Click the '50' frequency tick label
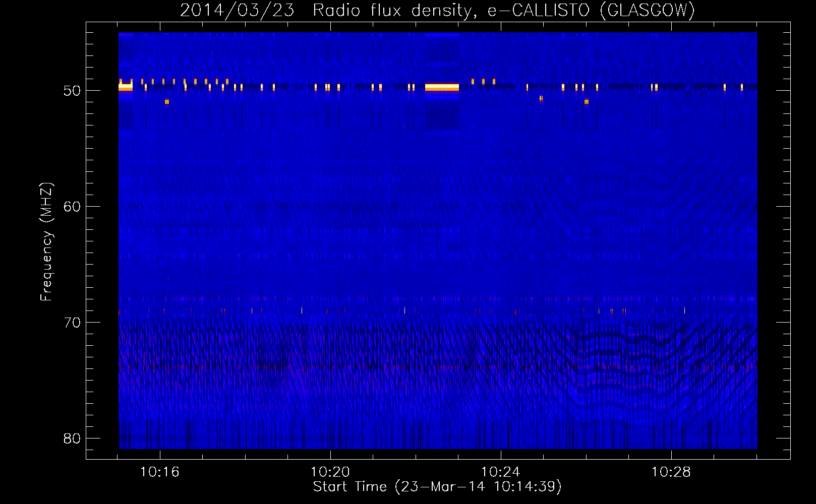Image resolution: width=816 pixels, height=504 pixels. 72,91
